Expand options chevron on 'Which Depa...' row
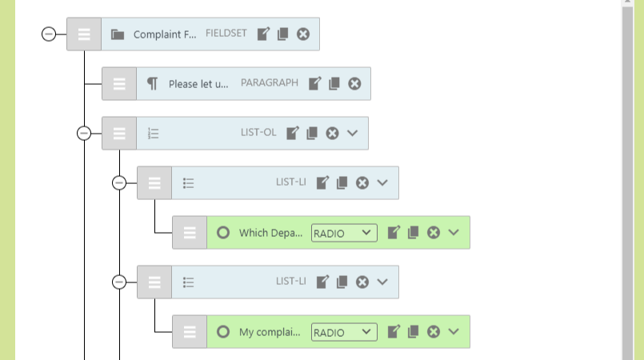Image resolution: width=644 pixels, height=360 pixels. (x=454, y=233)
